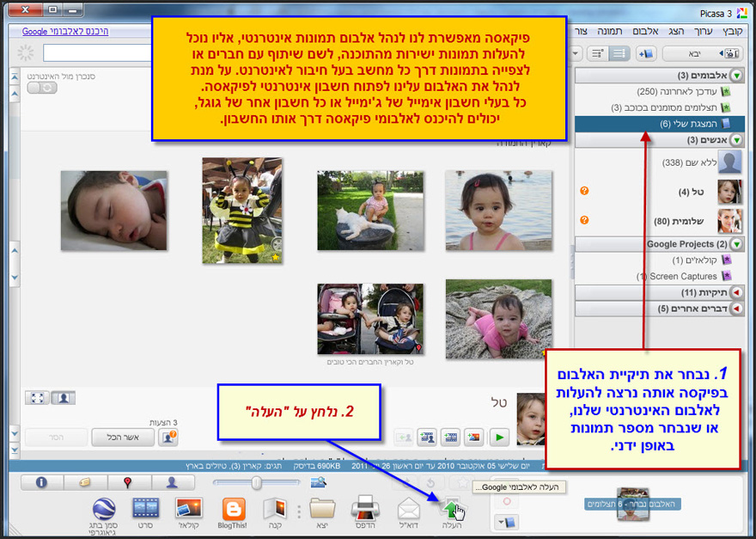Click the Export (יצא) folder icon

(x=322, y=508)
